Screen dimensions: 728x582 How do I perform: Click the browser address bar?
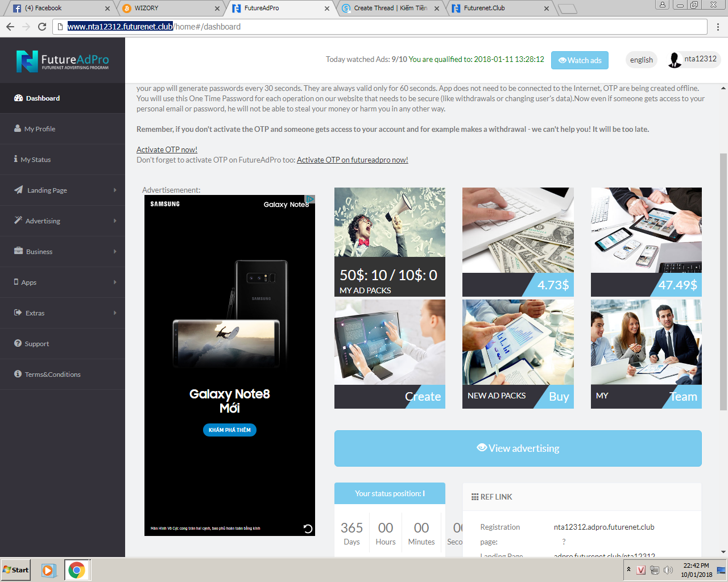tap(380, 27)
